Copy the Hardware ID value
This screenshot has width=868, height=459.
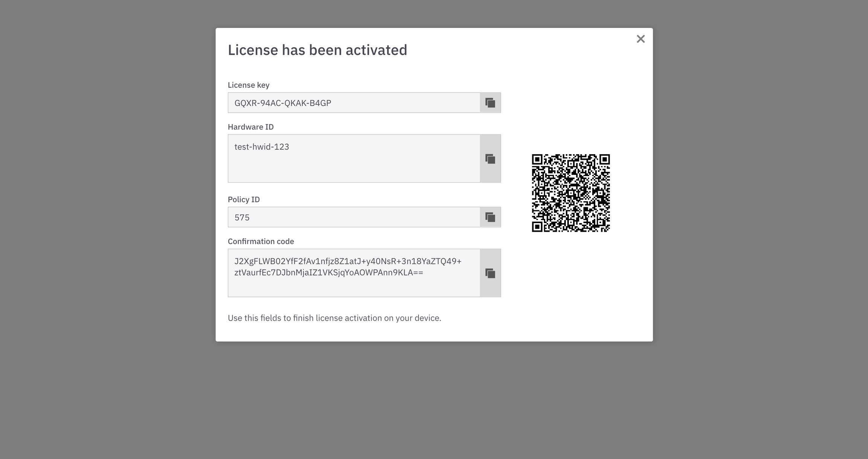[490, 159]
